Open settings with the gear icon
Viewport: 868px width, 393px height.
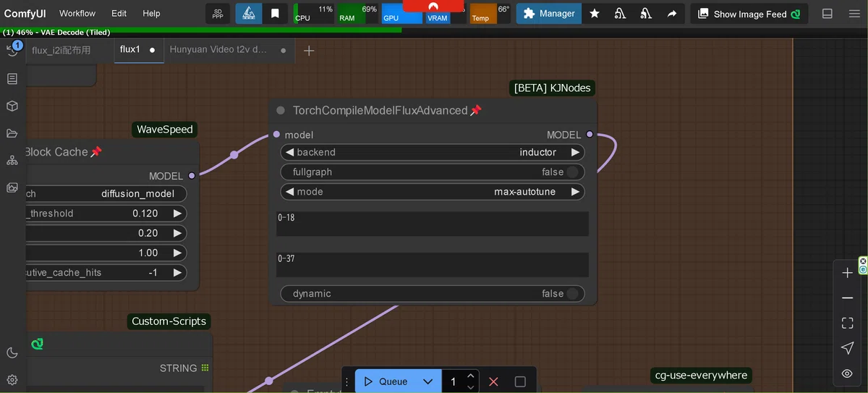(12, 379)
